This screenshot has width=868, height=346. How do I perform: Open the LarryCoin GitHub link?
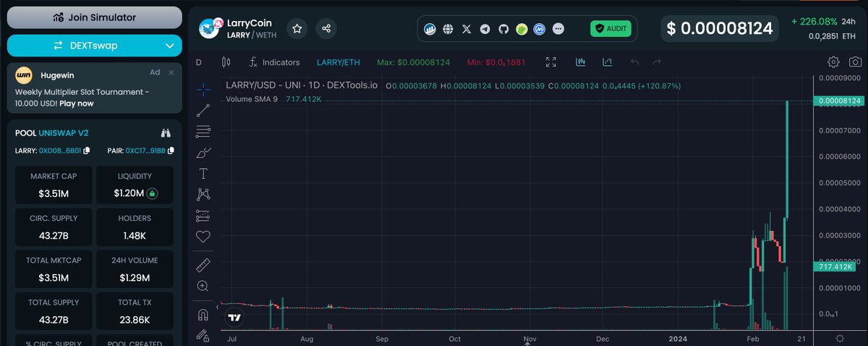pos(503,29)
